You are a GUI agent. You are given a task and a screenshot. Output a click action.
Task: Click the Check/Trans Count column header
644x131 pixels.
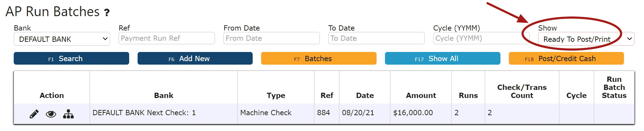click(522, 91)
